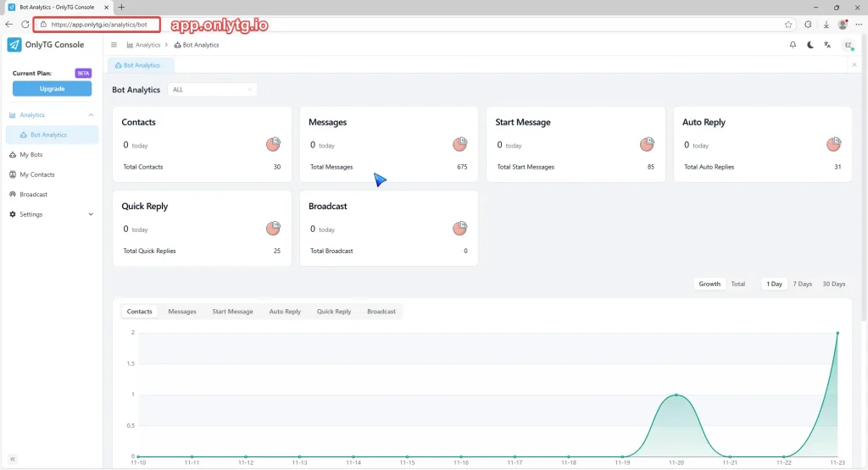Click the Total Auto Replies value 31
Image resolution: width=868 pixels, height=470 pixels.
pos(837,167)
